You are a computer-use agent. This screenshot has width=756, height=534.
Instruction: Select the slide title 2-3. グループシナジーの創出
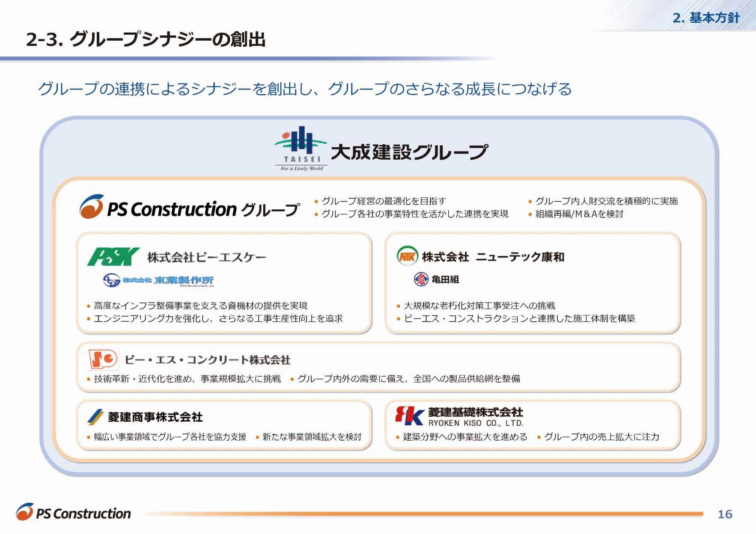(x=146, y=39)
